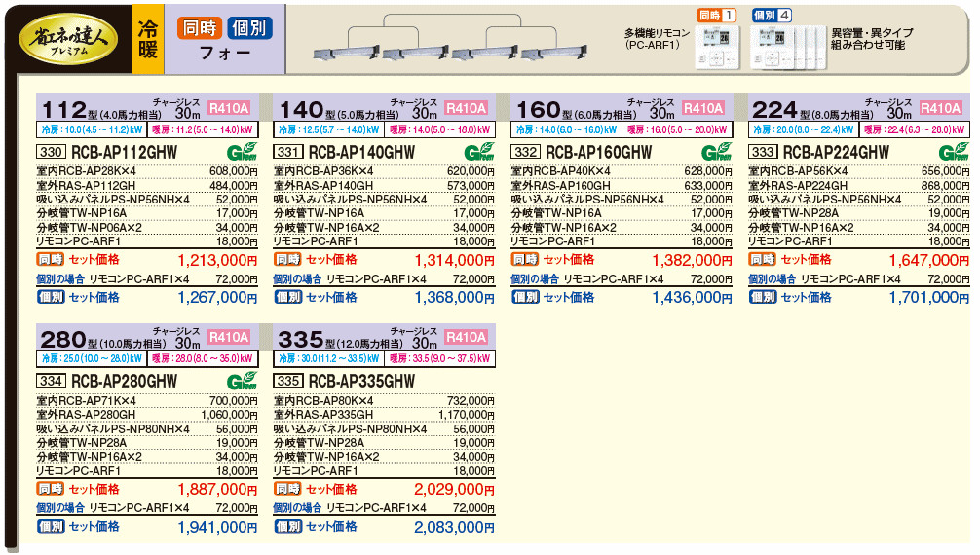Click the R410A badge on 140型
Viewport: 980px width, 555px height.
point(467,108)
